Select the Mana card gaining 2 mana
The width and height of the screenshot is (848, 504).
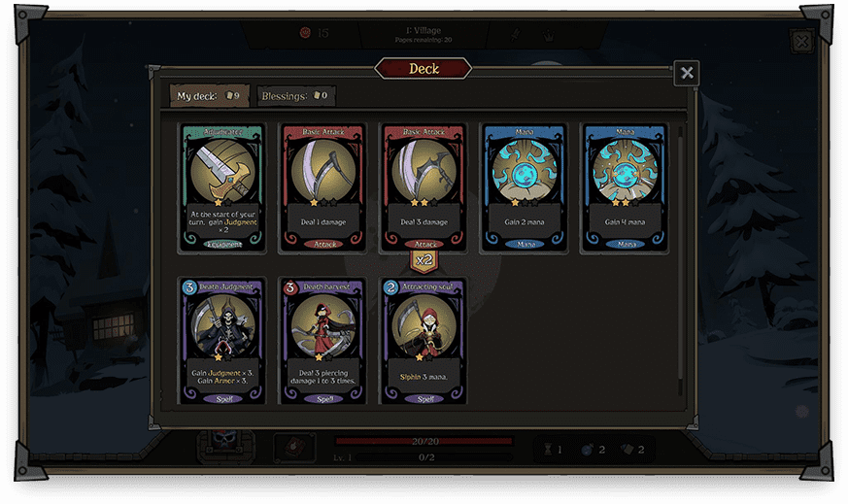coord(525,187)
